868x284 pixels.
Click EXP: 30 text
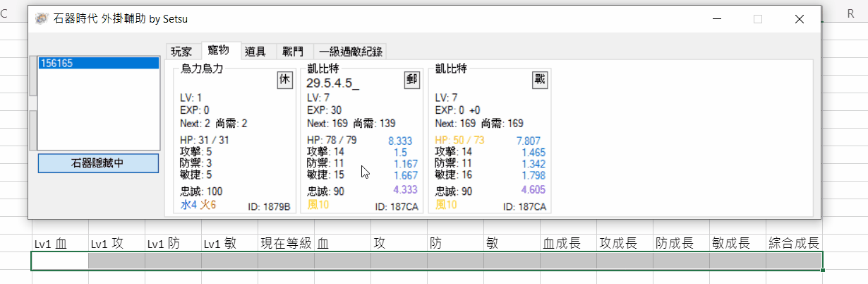(325, 110)
